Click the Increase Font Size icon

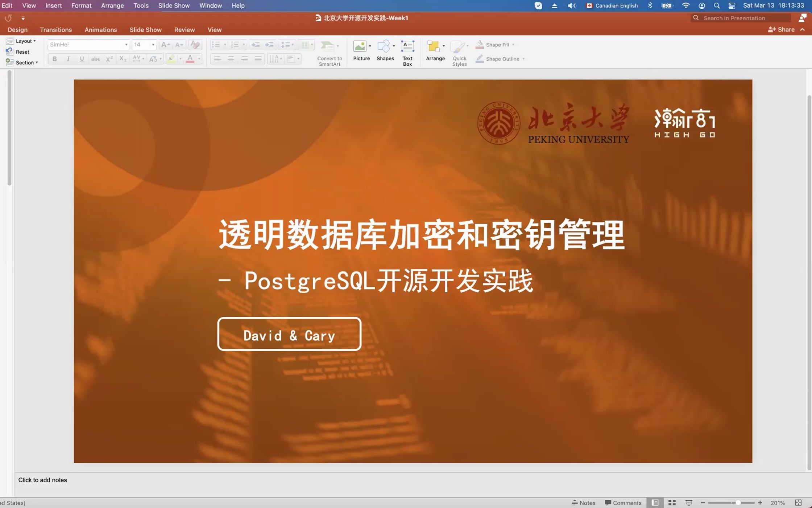tap(164, 44)
